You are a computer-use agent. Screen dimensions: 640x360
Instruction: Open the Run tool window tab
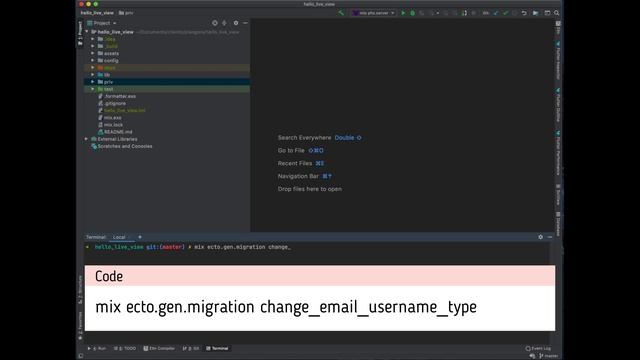coord(97,349)
